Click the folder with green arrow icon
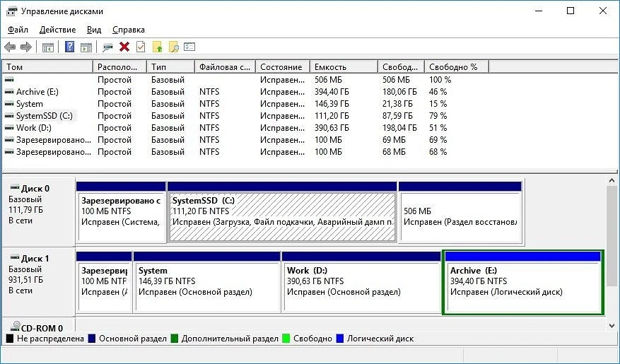620x364 pixels. (x=158, y=47)
